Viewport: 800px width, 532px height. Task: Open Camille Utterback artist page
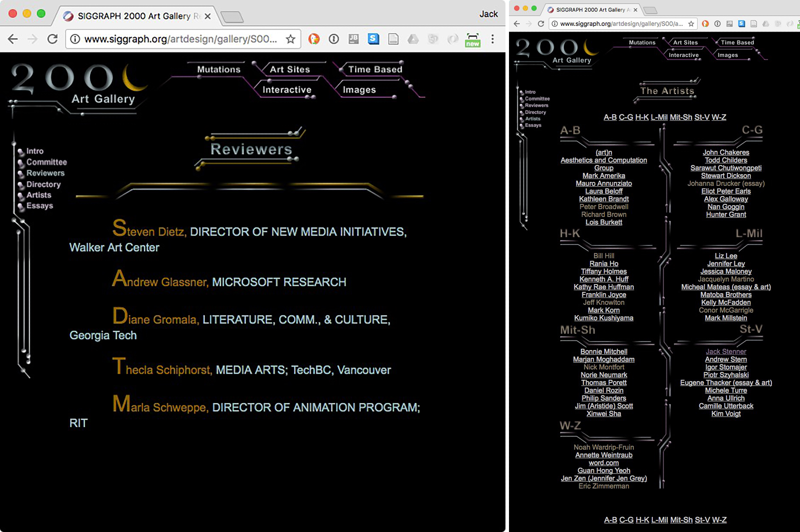tap(726, 406)
